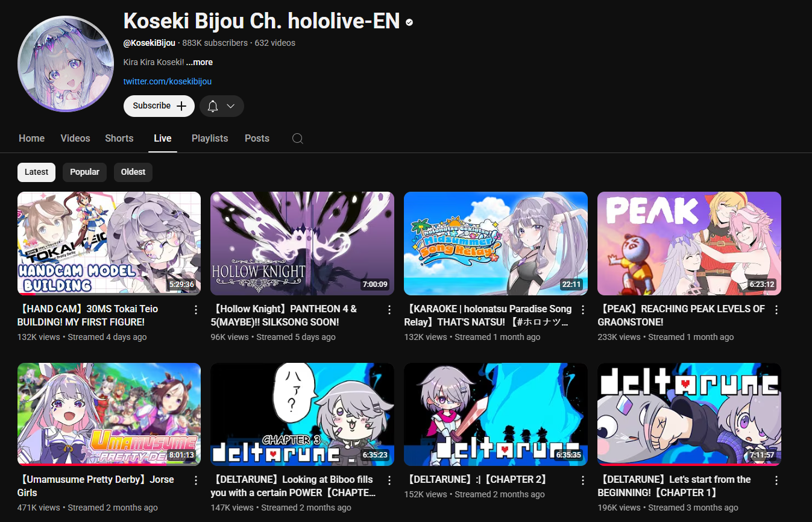Switch to the Videos tab
Viewport: 812px width, 522px height.
coord(75,139)
